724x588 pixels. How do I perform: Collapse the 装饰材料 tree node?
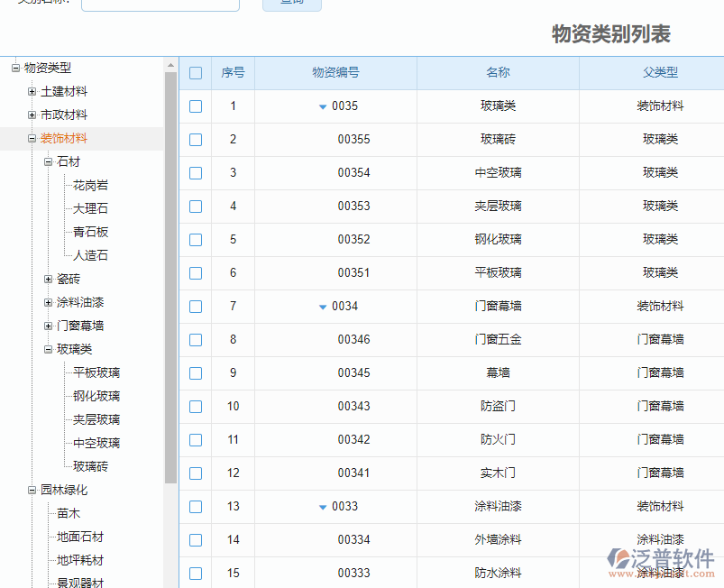(x=32, y=139)
